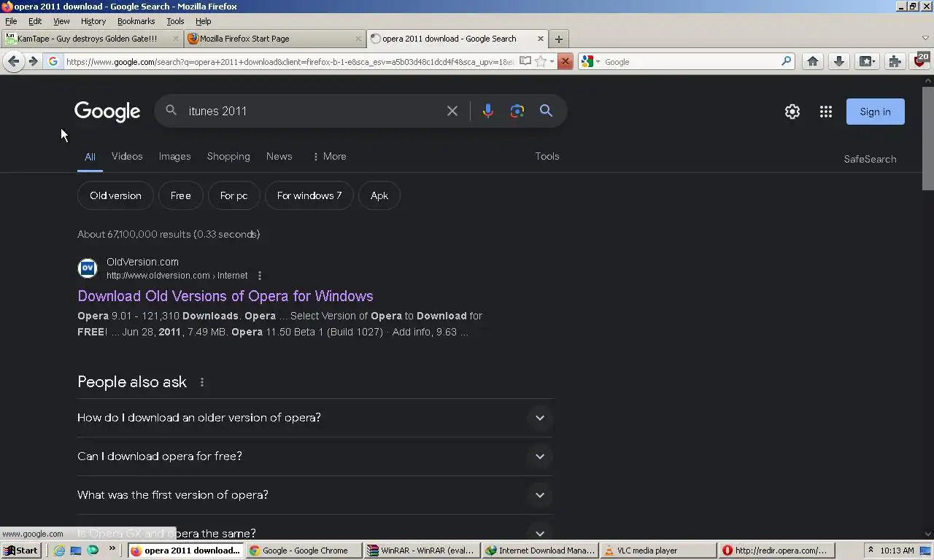This screenshot has width=934, height=560.
Task: Open the Firefox home page icon
Action: (813, 62)
